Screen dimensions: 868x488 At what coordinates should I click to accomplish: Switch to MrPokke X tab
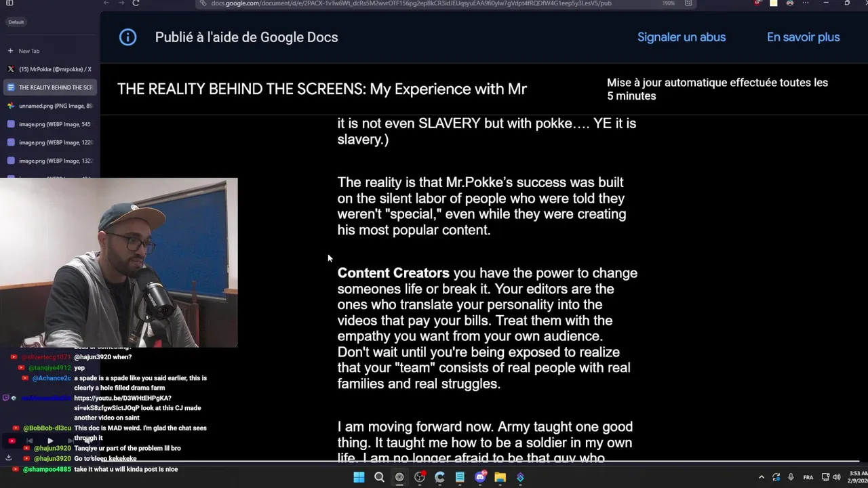[50, 69]
